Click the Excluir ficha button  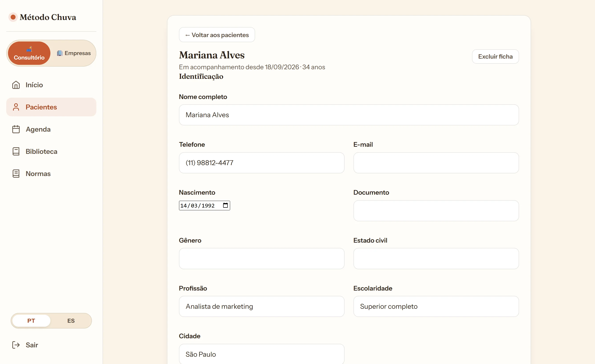coord(495,56)
